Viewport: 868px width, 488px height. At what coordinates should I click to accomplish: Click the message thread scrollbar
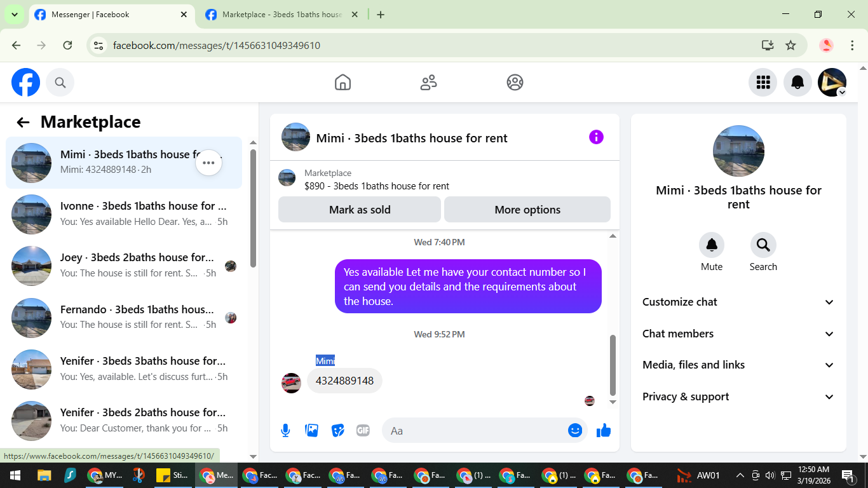613,365
